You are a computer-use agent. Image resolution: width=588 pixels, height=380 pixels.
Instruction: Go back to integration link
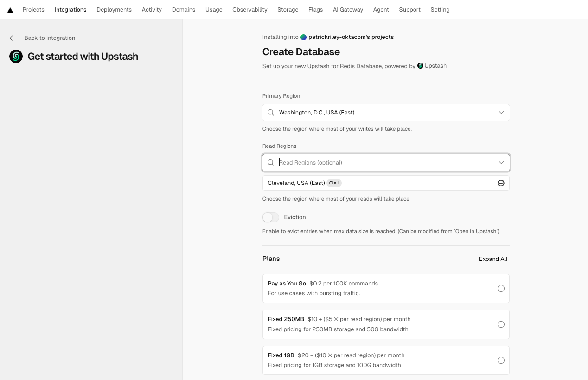click(x=50, y=38)
